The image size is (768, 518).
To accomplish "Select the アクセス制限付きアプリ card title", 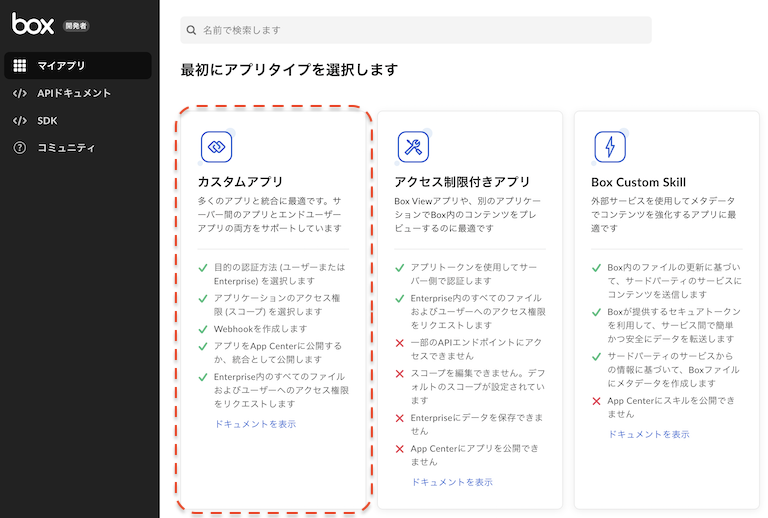I will click(462, 182).
